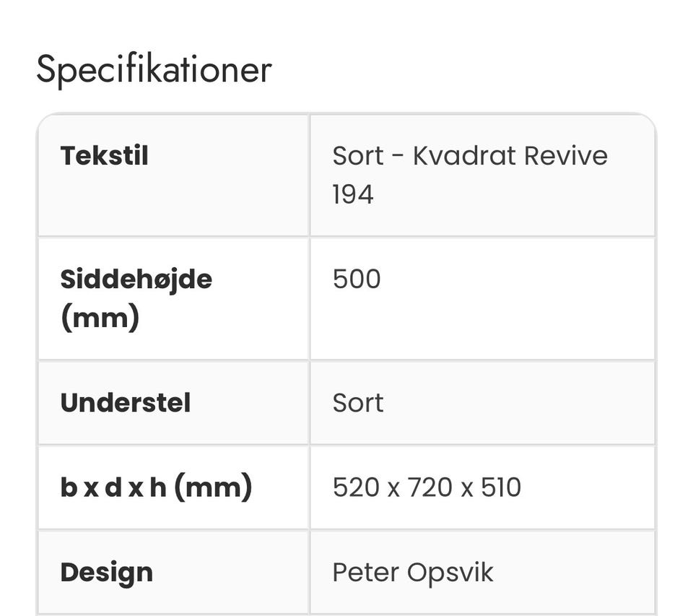
Task: Click the Specifikationer heading
Action: coord(154,70)
